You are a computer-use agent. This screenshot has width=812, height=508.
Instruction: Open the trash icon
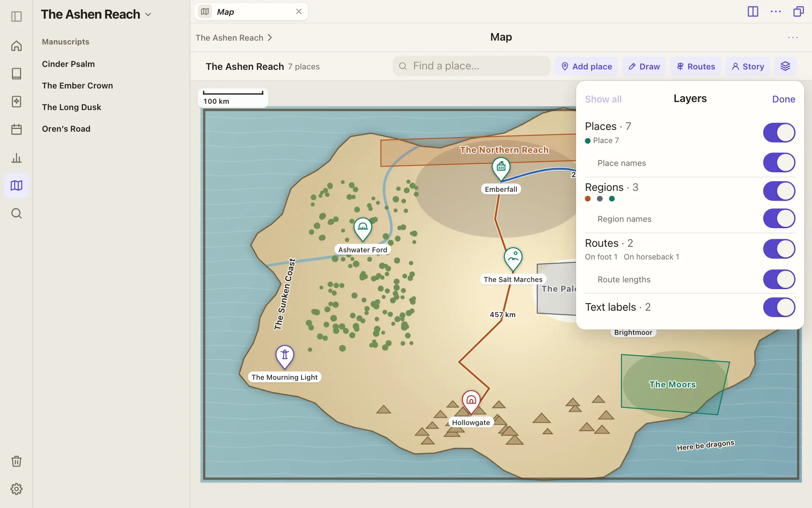pyautogui.click(x=16, y=461)
